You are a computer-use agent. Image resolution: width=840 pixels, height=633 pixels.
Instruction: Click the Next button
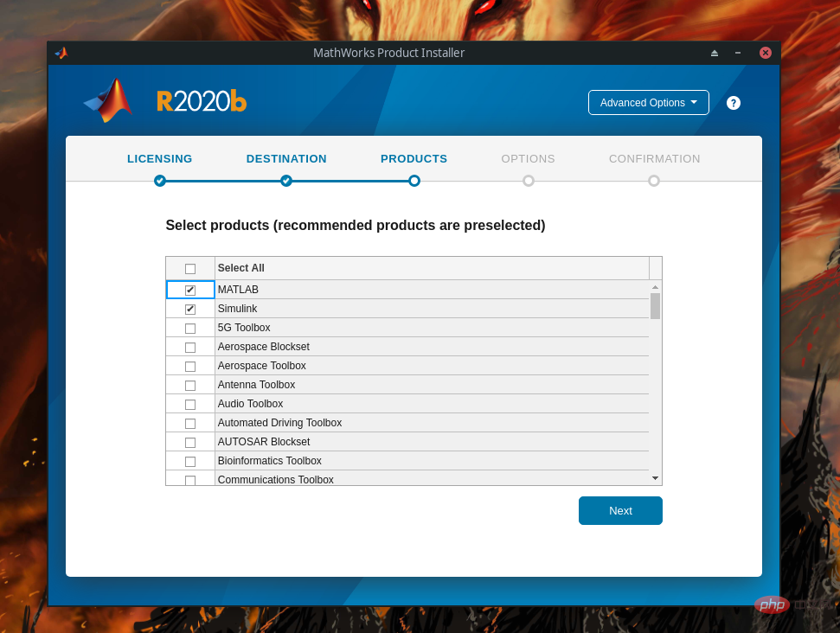[620, 510]
